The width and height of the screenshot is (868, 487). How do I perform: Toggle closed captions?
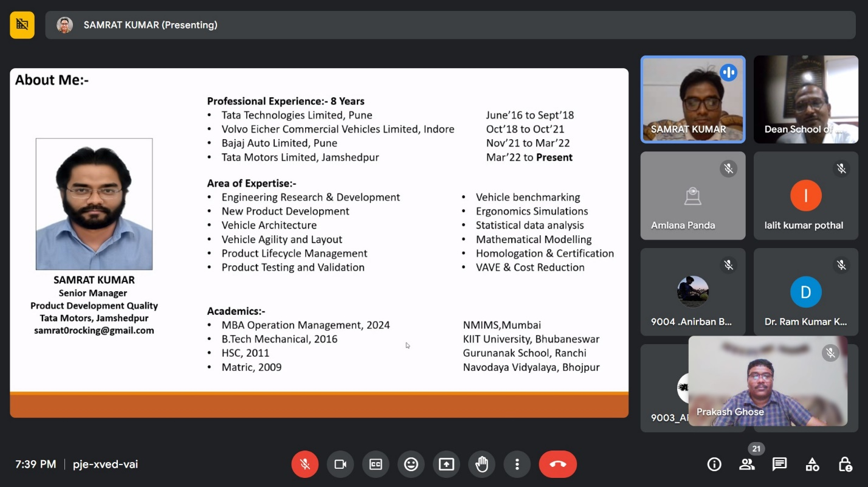coord(376,465)
